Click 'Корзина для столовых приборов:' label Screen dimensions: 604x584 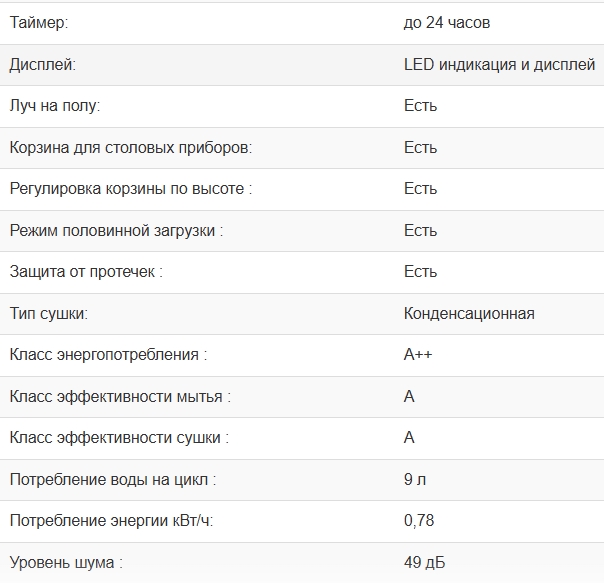coord(130,147)
